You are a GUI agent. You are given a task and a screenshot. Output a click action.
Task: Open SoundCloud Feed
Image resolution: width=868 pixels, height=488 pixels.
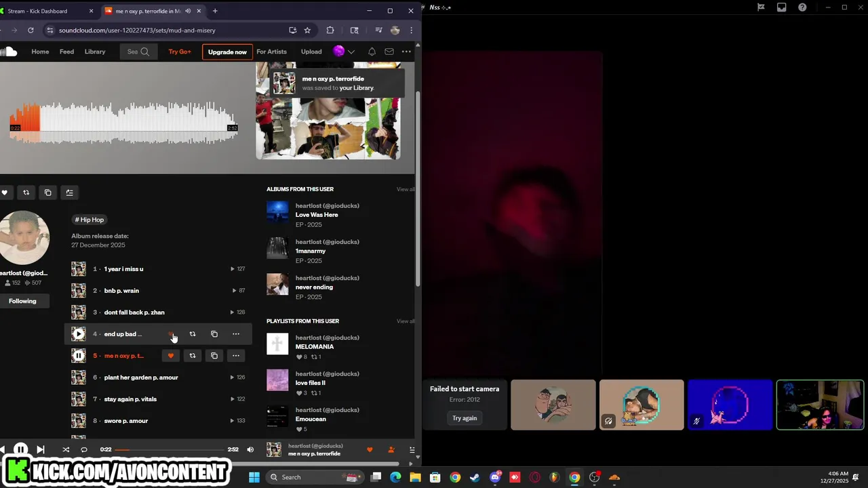pyautogui.click(x=66, y=52)
